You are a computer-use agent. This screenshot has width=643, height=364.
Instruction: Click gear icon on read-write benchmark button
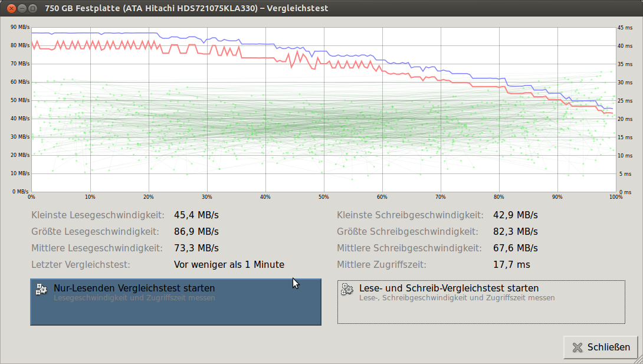click(347, 289)
